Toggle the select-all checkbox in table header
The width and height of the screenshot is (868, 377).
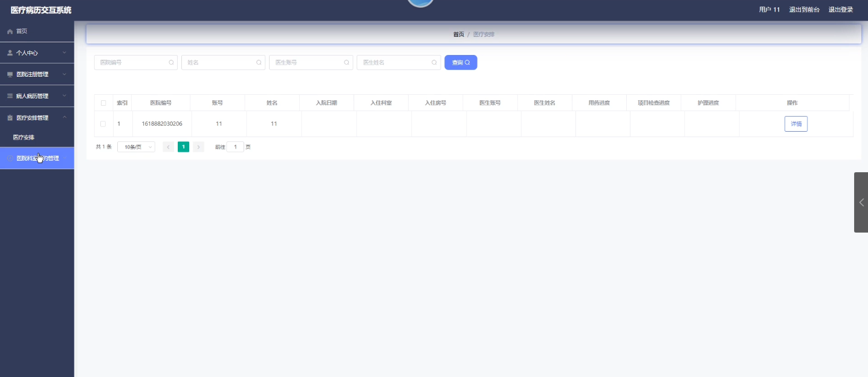click(103, 103)
